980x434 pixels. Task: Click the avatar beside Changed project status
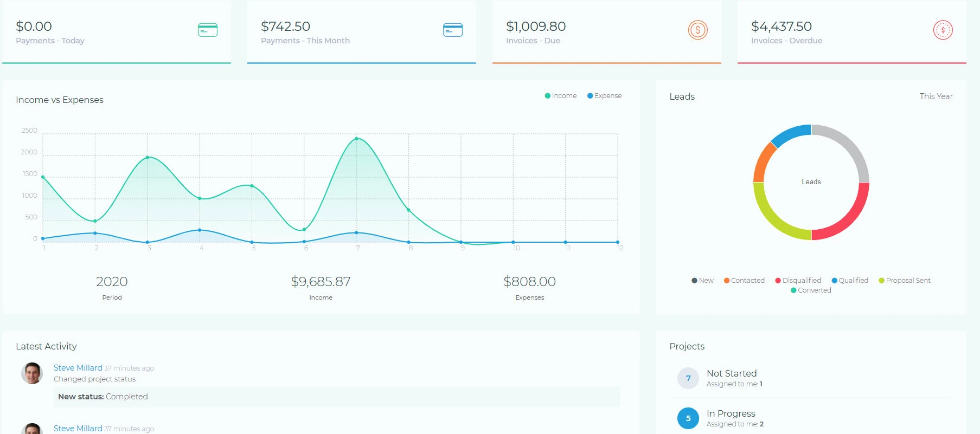(32, 373)
